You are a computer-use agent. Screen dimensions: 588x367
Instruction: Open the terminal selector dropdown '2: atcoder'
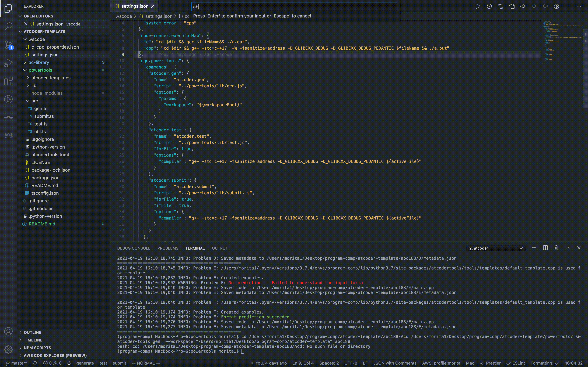pyautogui.click(x=496, y=248)
